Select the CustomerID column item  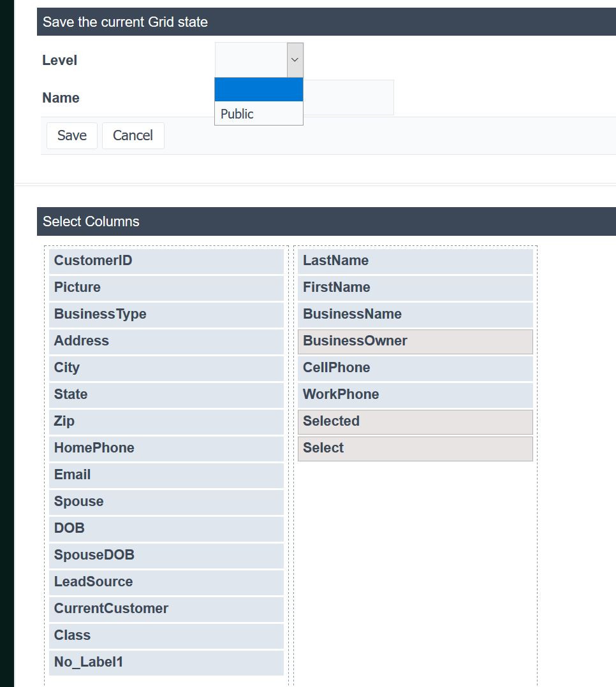[166, 261]
